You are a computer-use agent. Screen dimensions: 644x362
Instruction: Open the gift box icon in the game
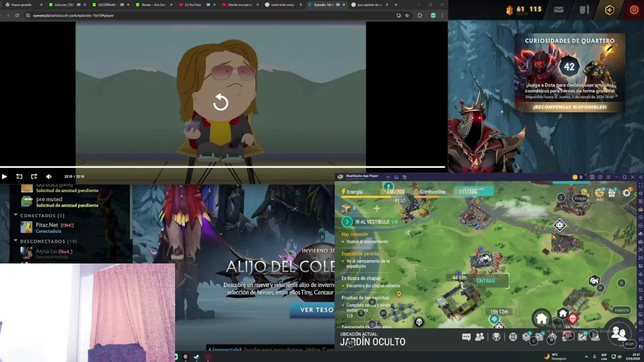click(x=612, y=193)
